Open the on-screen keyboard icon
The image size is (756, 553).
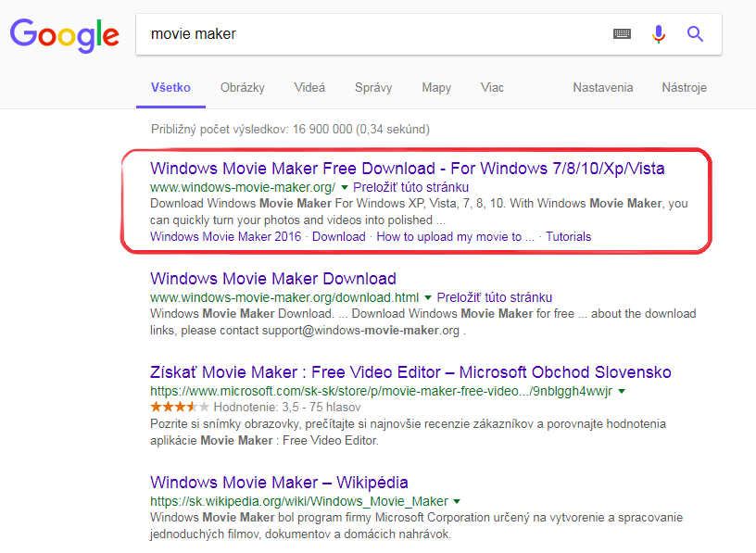622,34
